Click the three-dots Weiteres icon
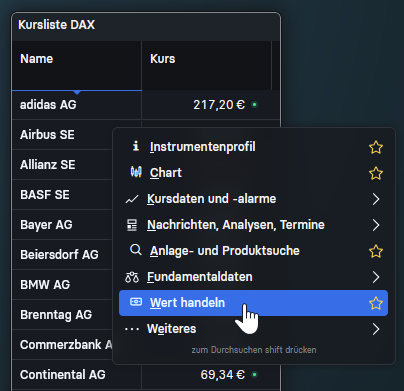Screen dimensions: 404x391 132,329
